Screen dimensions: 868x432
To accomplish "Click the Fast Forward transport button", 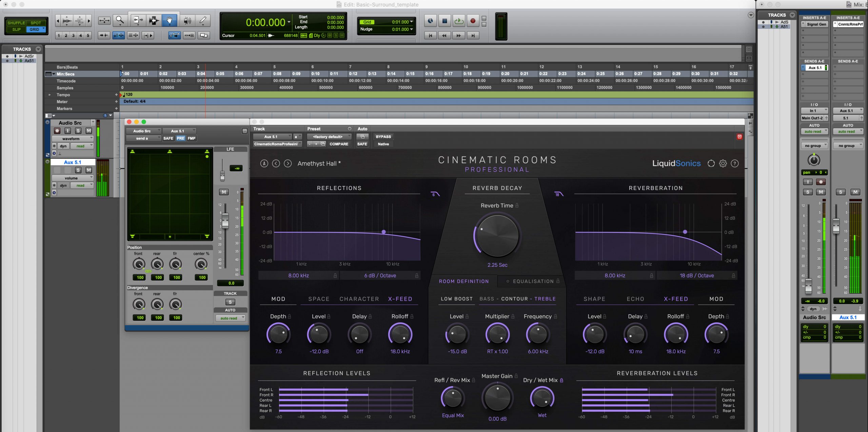I will coord(458,35).
